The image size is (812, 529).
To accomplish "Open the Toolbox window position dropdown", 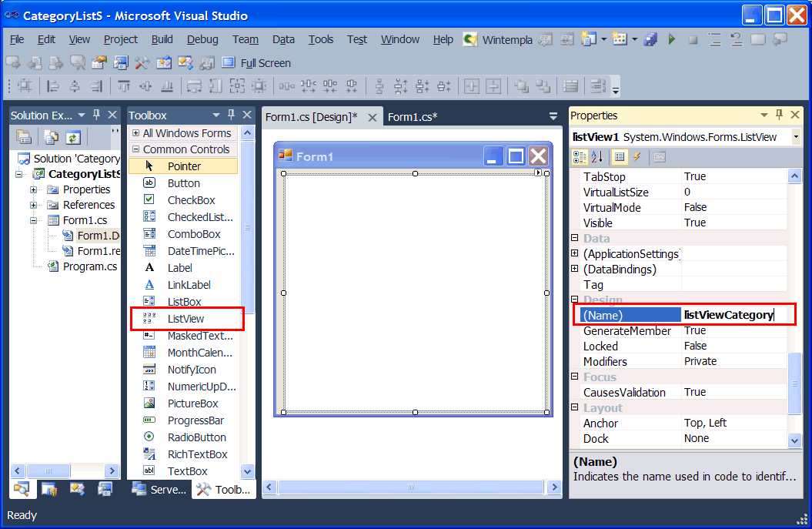I will pos(216,115).
